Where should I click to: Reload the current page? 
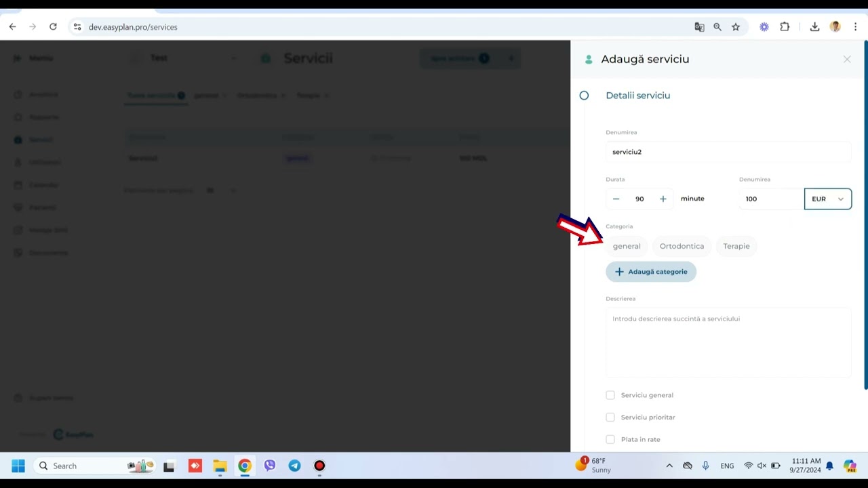(53, 27)
